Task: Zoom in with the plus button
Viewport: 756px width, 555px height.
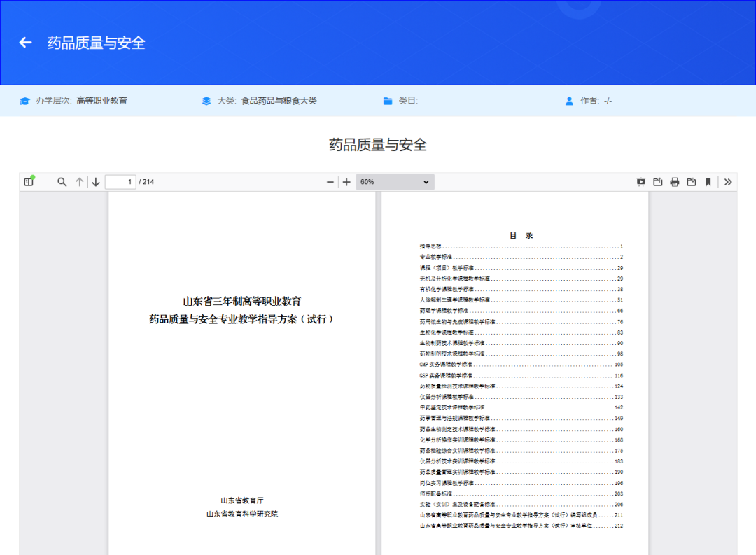Action: tap(346, 181)
